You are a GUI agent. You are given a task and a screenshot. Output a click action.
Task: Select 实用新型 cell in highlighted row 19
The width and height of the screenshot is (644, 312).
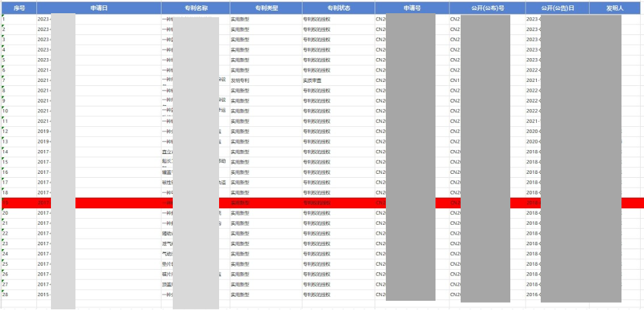coord(266,203)
